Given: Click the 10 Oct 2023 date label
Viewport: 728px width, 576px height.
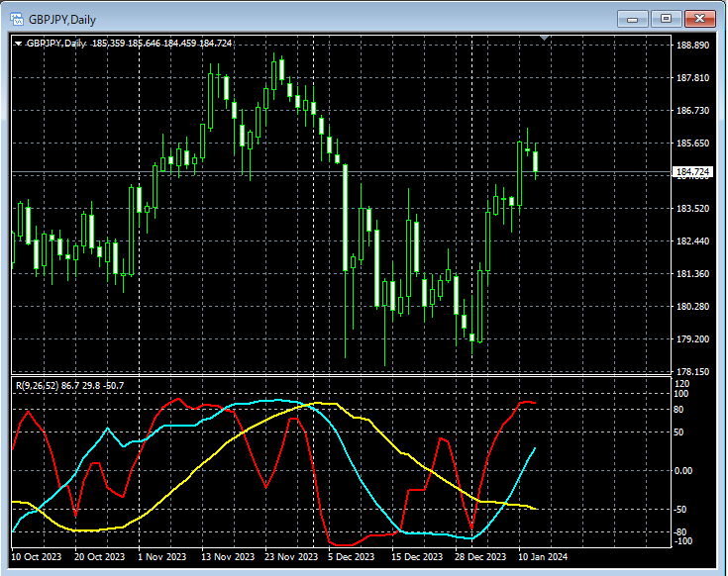Looking at the screenshot, I should tap(37, 556).
